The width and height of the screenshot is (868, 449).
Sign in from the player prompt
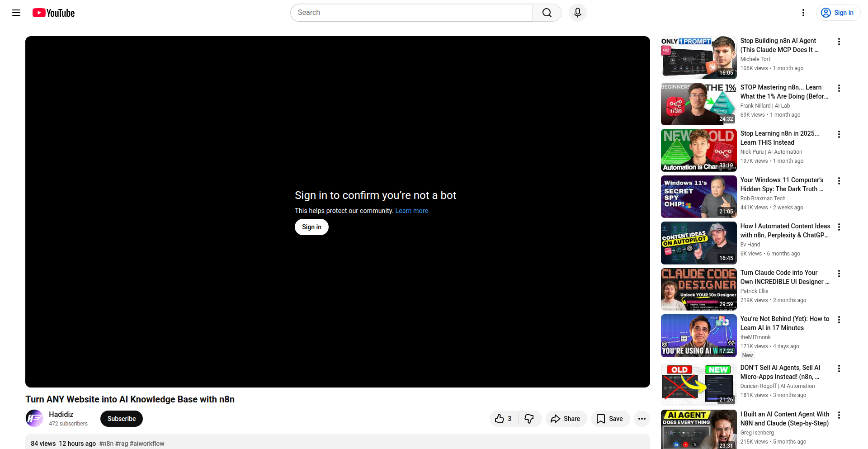pyautogui.click(x=311, y=227)
